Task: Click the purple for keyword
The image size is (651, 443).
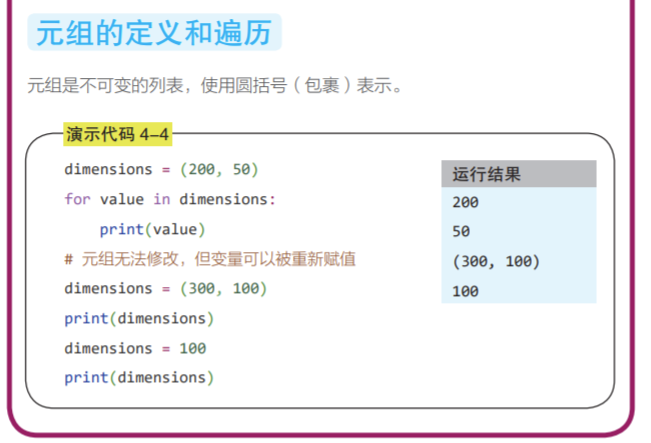Action: tap(77, 199)
